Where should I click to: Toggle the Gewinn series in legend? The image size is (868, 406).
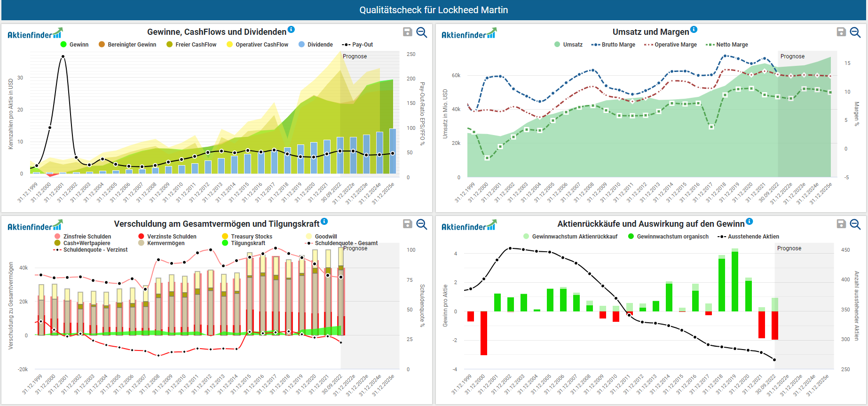tap(79, 45)
